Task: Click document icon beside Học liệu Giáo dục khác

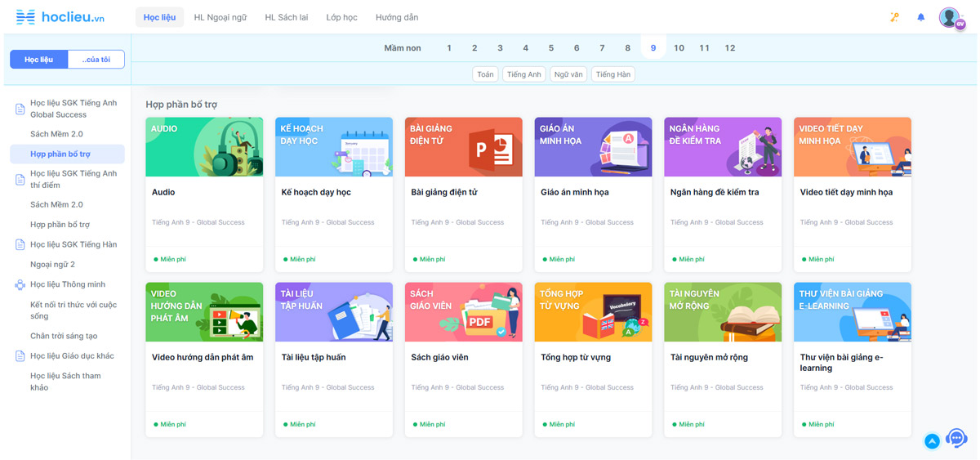Action: tap(20, 356)
